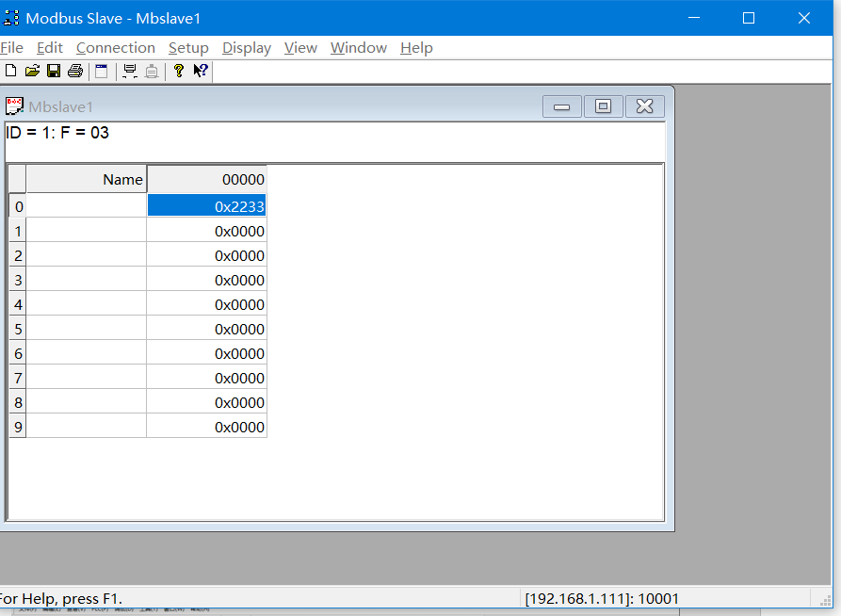Select the 0x0000 value in row 2

206,255
